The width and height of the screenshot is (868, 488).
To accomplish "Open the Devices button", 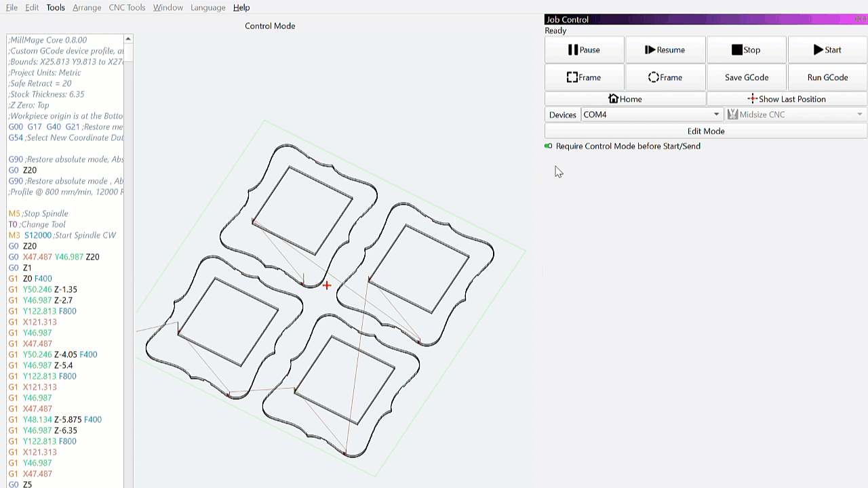I will pos(562,115).
